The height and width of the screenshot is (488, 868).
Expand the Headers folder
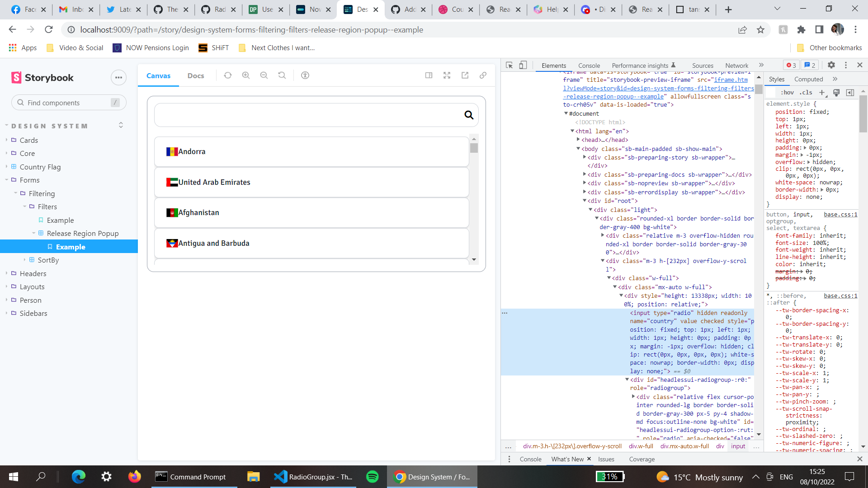33,274
